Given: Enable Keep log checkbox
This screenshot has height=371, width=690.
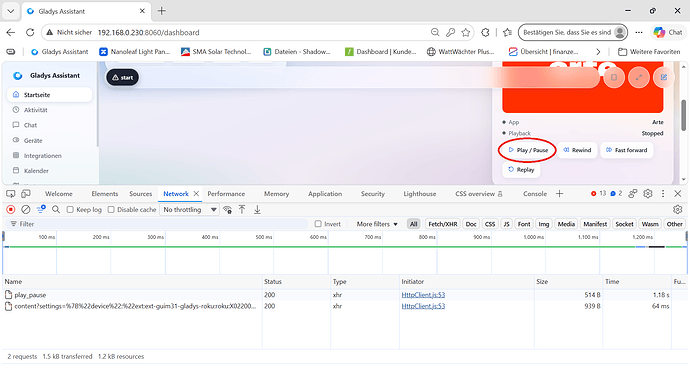Looking at the screenshot, I should pyautogui.click(x=70, y=209).
